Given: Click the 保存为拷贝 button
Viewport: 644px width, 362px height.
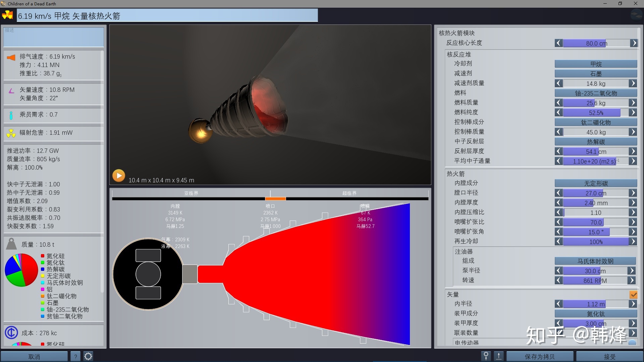Looking at the screenshot, I should pos(540,356).
